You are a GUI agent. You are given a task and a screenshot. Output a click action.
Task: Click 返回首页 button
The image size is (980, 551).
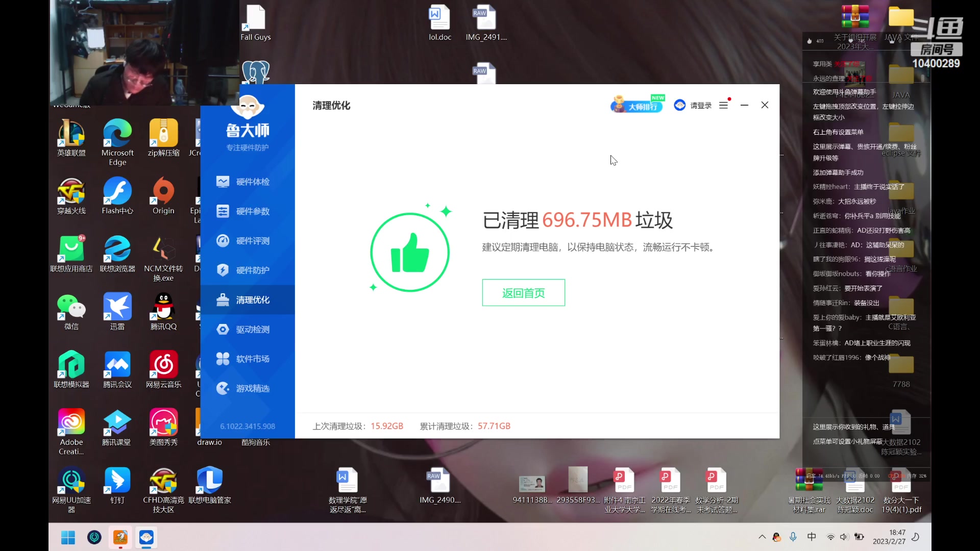523,293
